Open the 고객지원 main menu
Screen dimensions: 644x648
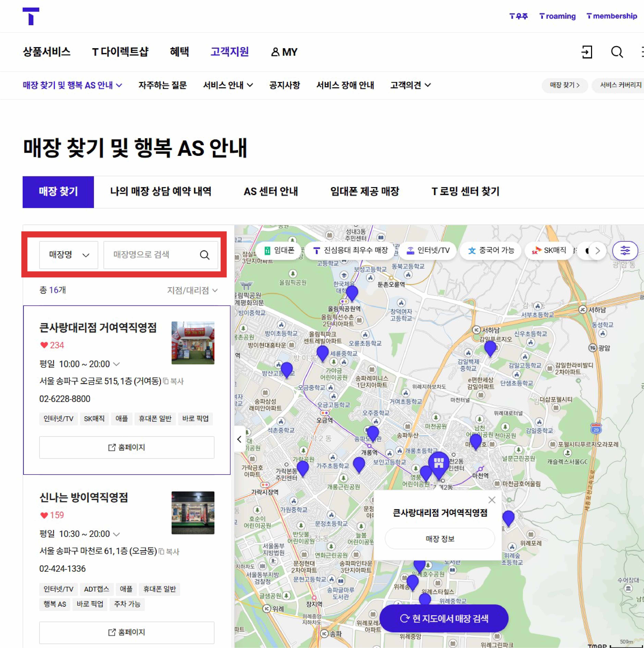click(229, 52)
